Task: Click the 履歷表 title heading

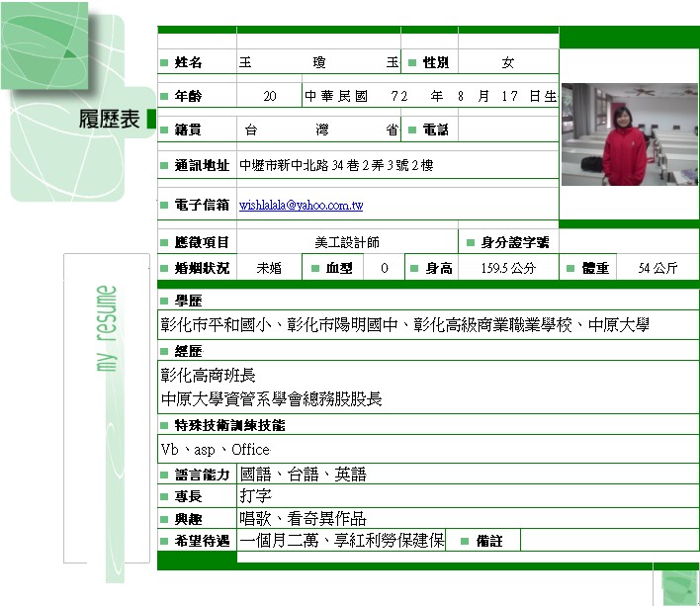Action: [x=109, y=121]
